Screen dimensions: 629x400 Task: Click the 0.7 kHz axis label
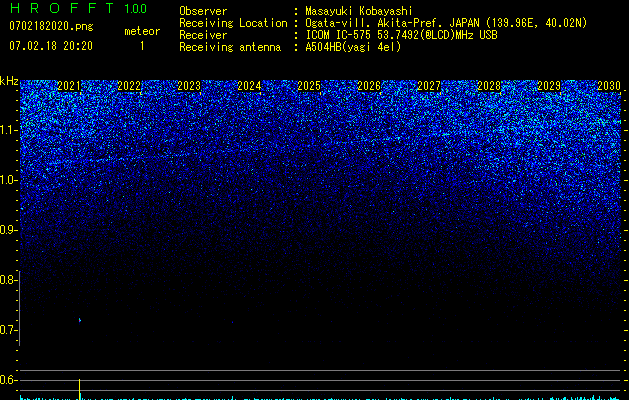point(9,330)
